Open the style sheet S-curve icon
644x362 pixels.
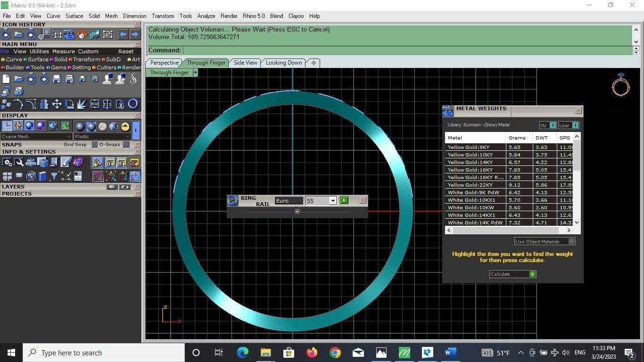[133, 79]
